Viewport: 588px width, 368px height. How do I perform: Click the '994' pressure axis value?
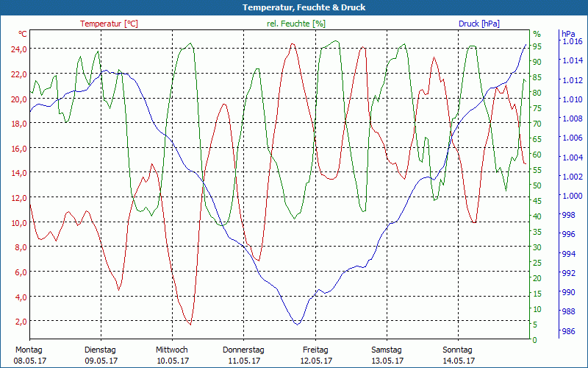pos(568,254)
